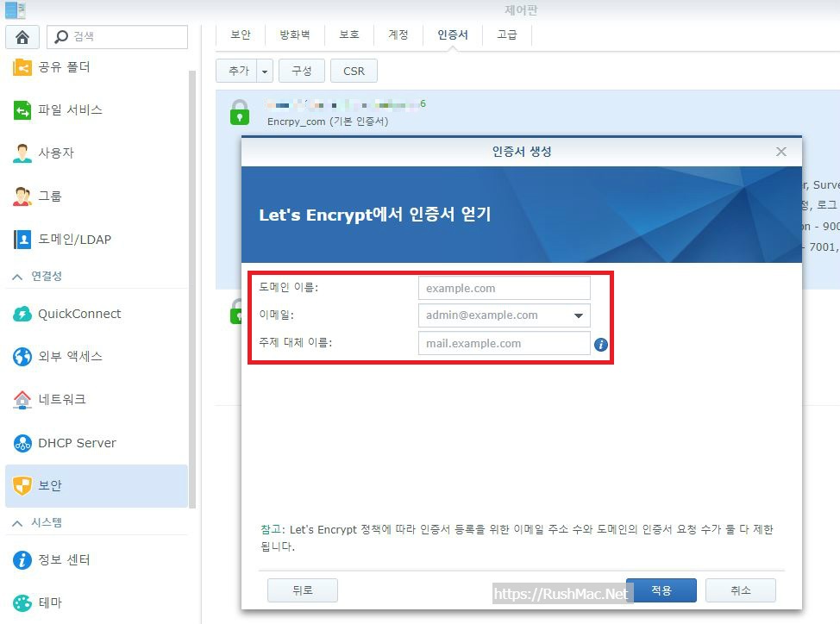Open the Domain/LDAP (도메인/LDAP) icon
The width and height of the screenshot is (840, 624).
(22, 240)
